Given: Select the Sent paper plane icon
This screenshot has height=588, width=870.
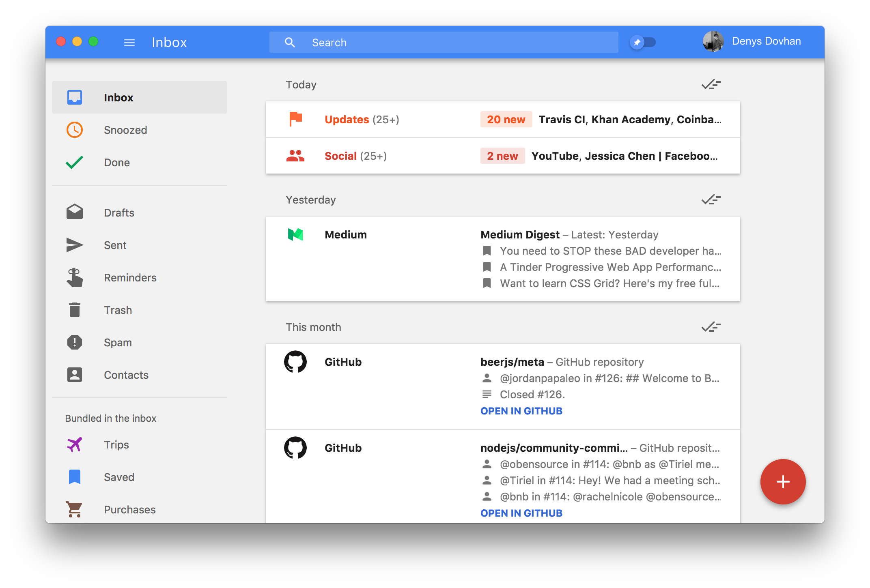Looking at the screenshot, I should 75,245.
